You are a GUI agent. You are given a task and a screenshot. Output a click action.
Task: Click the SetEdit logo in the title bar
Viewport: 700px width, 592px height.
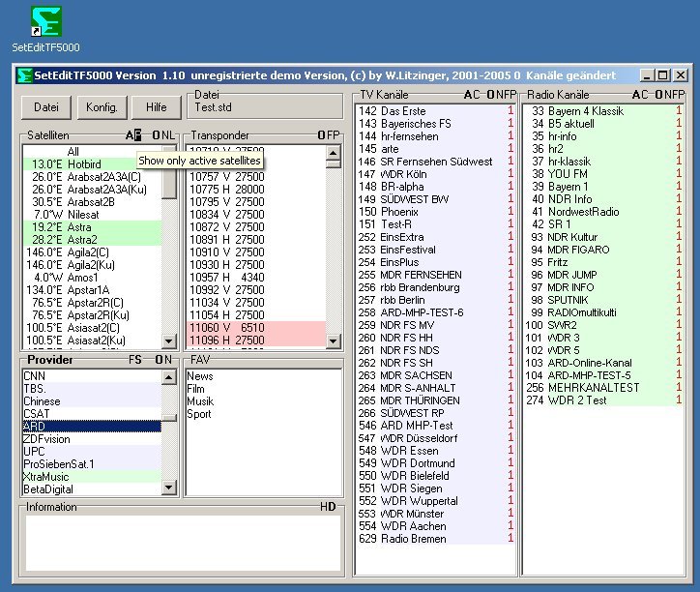click(24, 75)
